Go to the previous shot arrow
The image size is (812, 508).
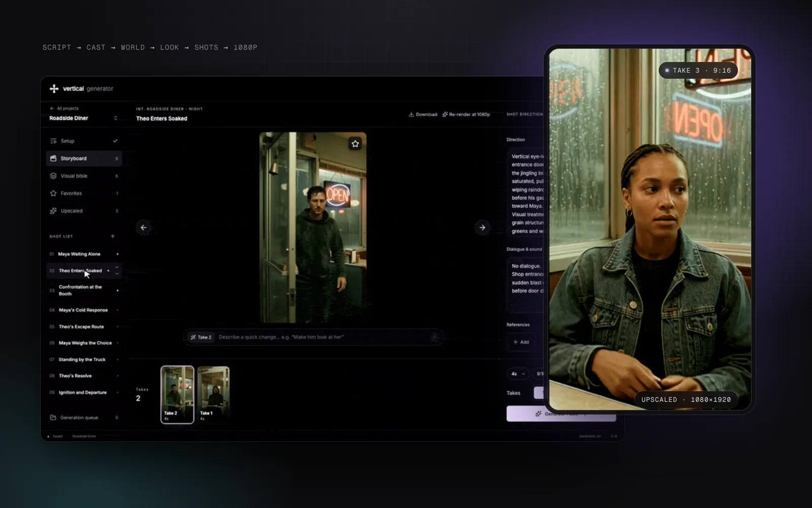point(144,228)
